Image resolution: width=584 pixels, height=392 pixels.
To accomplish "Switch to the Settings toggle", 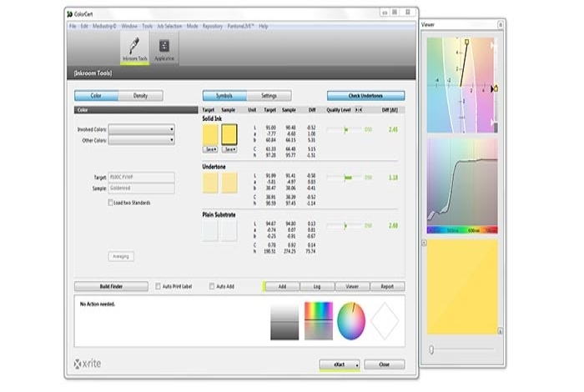I will [x=269, y=96].
